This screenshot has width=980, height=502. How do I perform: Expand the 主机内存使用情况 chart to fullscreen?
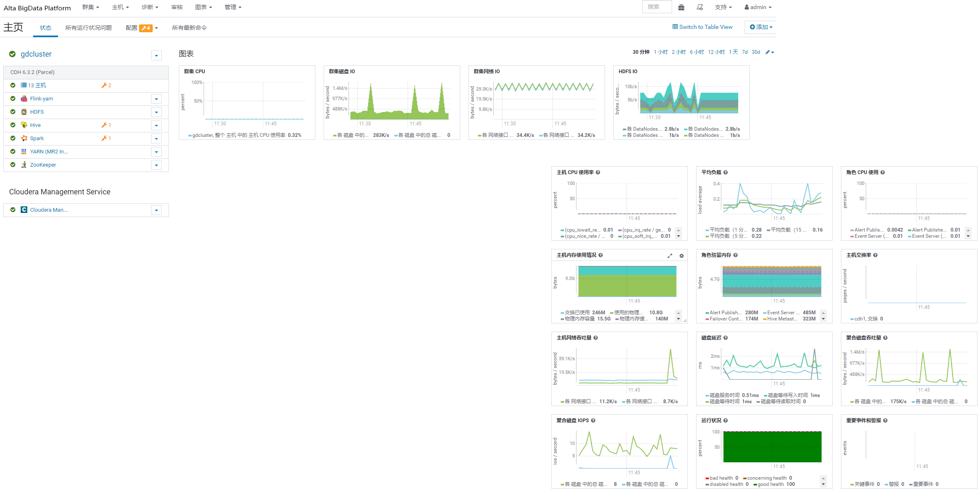[x=670, y=256]
